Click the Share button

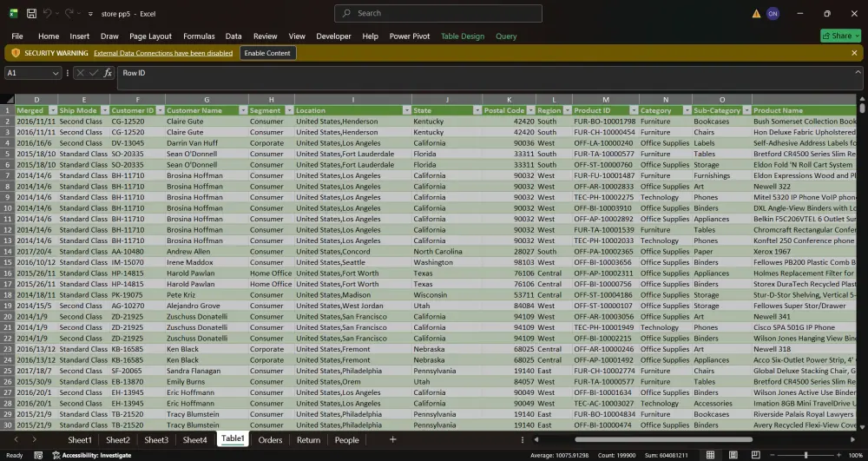pos(841,36)
